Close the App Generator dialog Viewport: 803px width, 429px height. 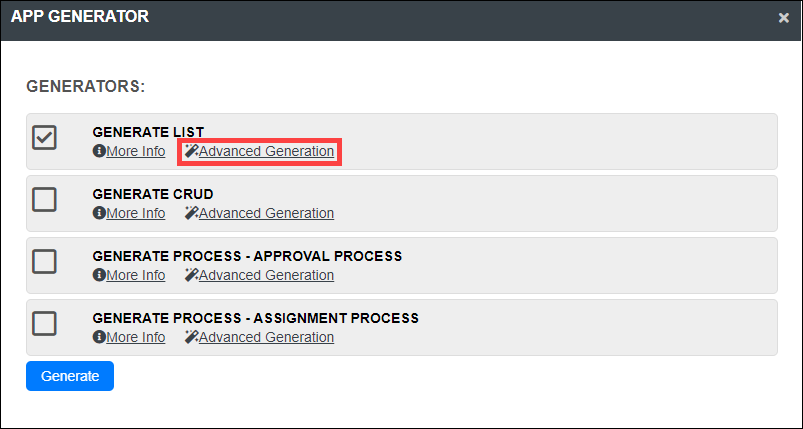[784, 18]
